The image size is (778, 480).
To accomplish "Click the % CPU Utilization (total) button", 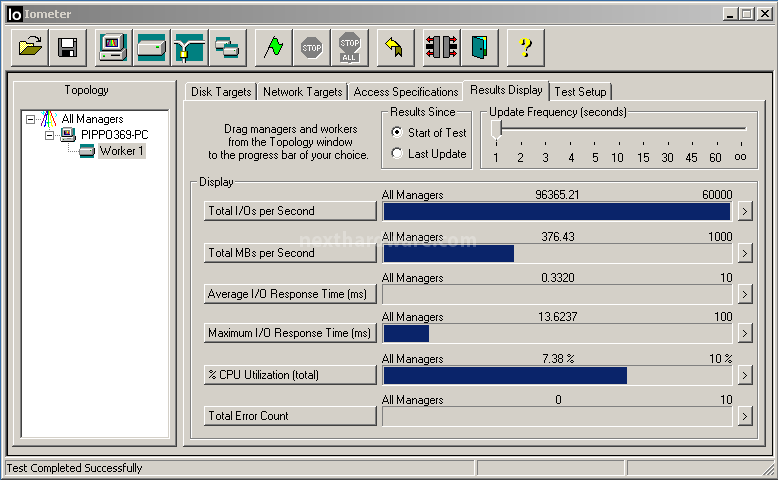I will coord(290,375).
